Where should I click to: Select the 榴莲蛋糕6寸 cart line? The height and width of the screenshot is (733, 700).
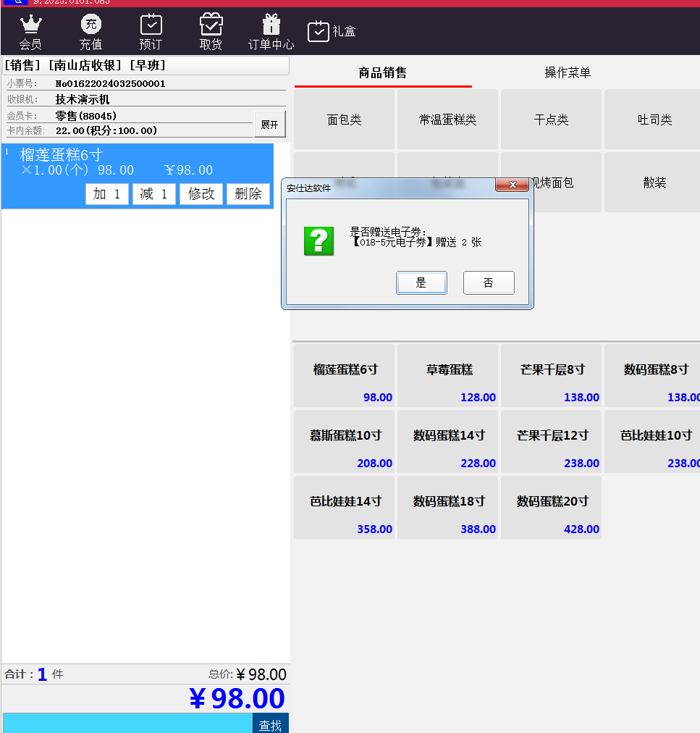(138, 176)
